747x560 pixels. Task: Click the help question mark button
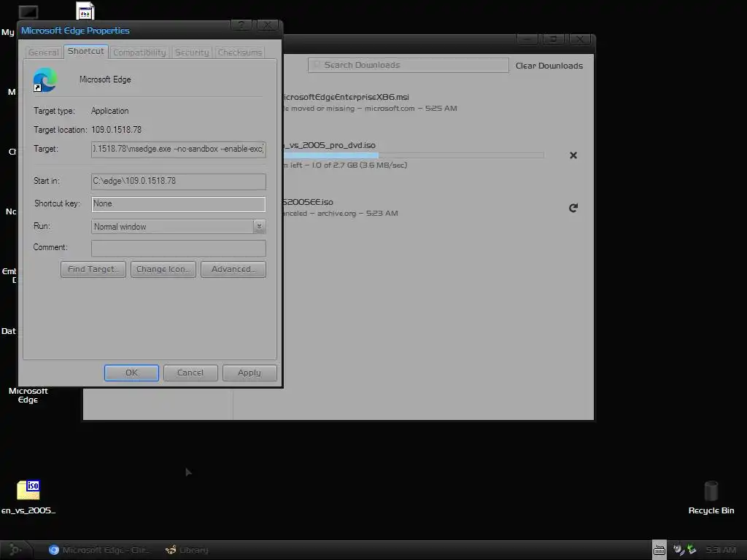pos(241,26)
